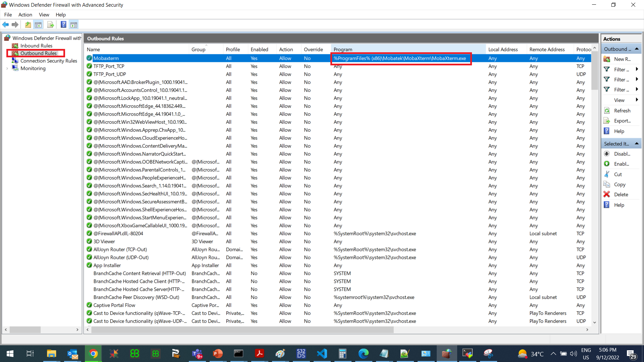Open the notification center in the taskbar
This screenshot has width=644, height=362.
pyautogui.click(x=631, y=354)
